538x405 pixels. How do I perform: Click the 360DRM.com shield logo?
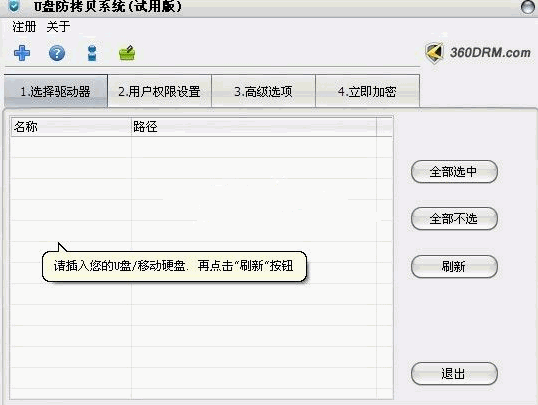[434, 53]
